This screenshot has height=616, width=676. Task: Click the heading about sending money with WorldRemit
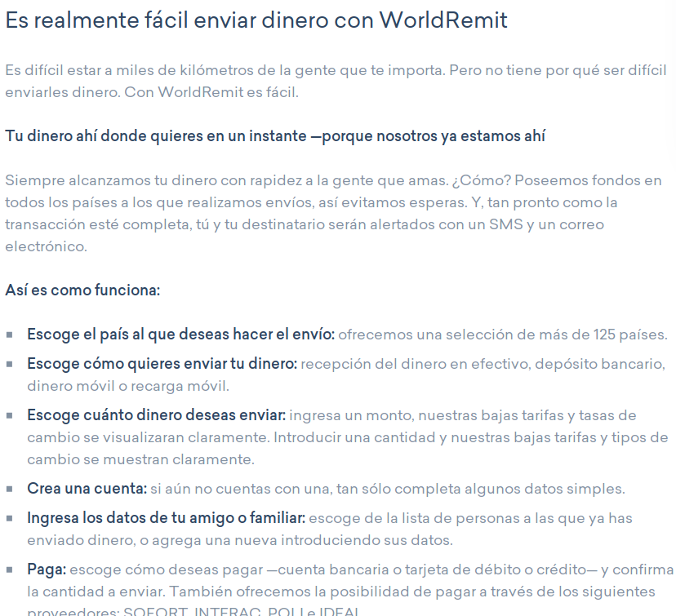[x=256, y=20]
